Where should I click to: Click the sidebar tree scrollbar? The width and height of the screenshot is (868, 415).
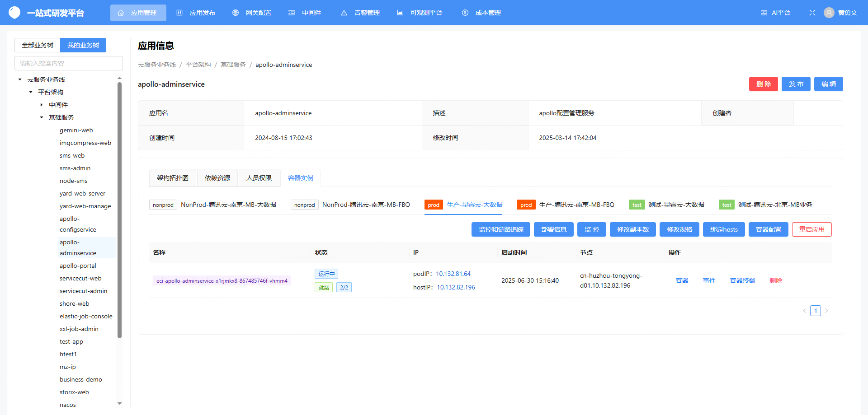[x=119, y=210]
